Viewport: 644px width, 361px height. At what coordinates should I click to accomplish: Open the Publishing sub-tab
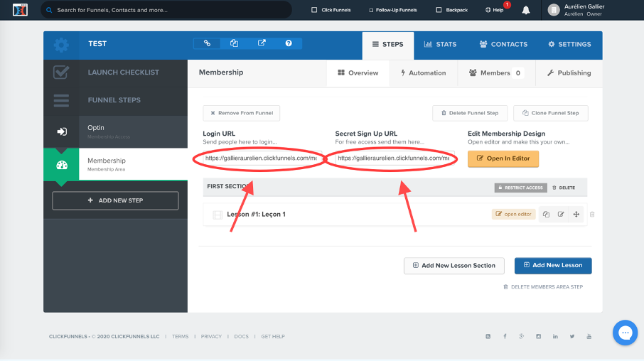click(x=569, y=73)
